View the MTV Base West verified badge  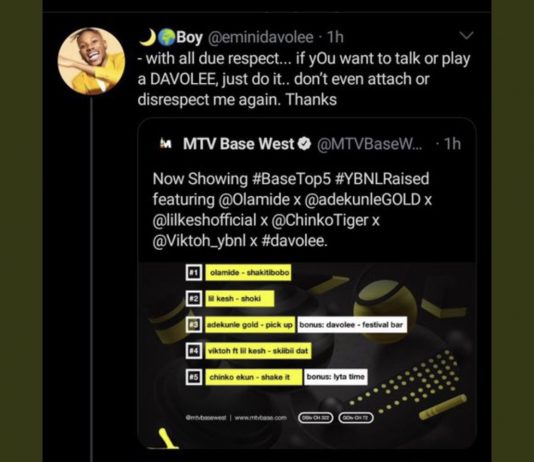pyautogui.click(x=304, y=144)
